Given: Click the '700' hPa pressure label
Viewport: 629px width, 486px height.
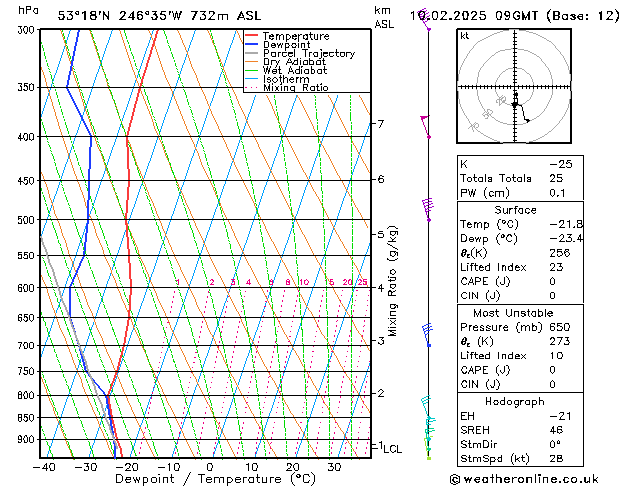Looking at the screenshot, I should coord(28,345).
